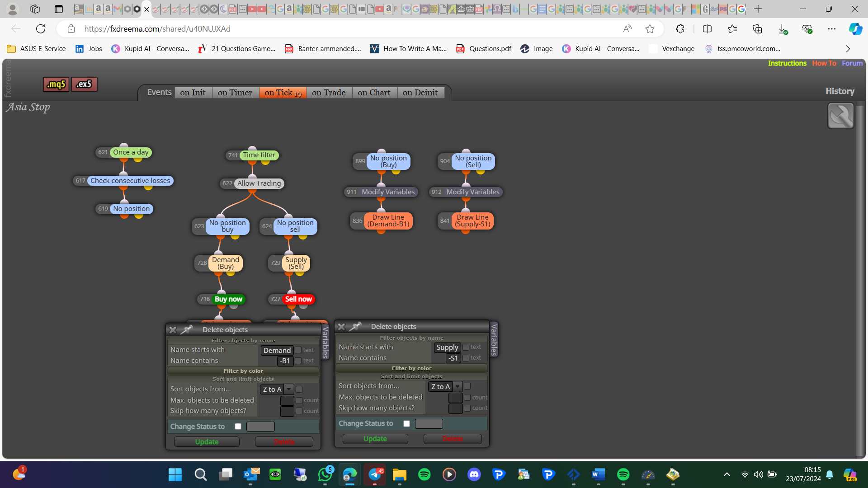The height and width of the screenshot is (488, 868).
Task: Expand the Variables side tab of Demand panel
Action: (325, 342)
